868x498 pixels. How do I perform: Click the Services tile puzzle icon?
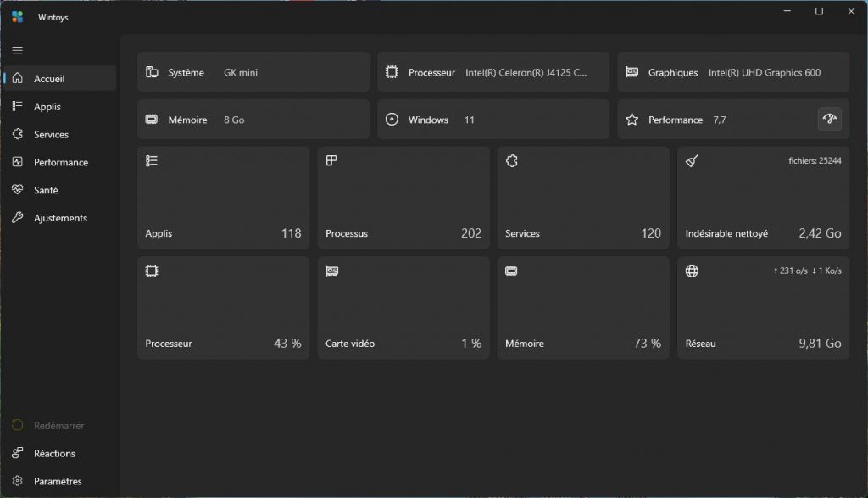pos(511,160)
